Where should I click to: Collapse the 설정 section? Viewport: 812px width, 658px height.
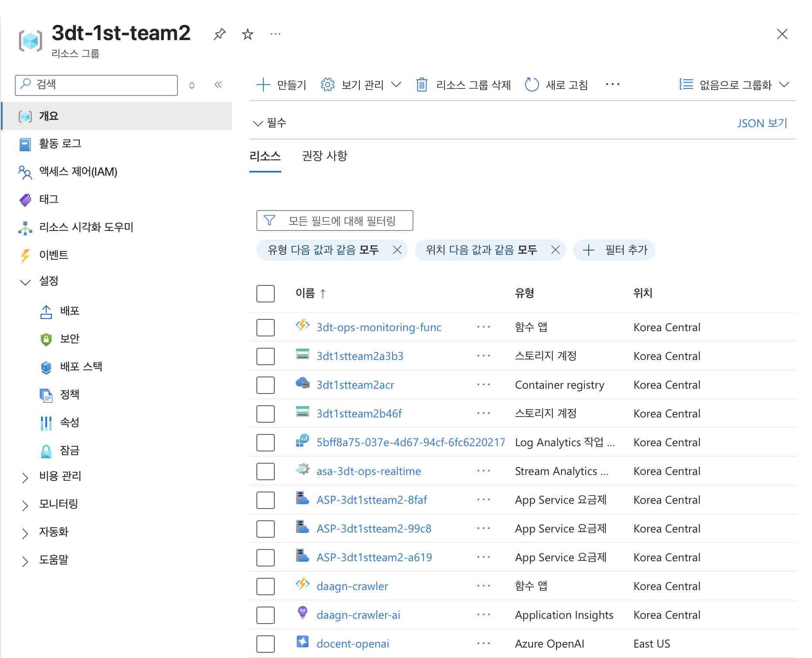[x=25, y=282]
